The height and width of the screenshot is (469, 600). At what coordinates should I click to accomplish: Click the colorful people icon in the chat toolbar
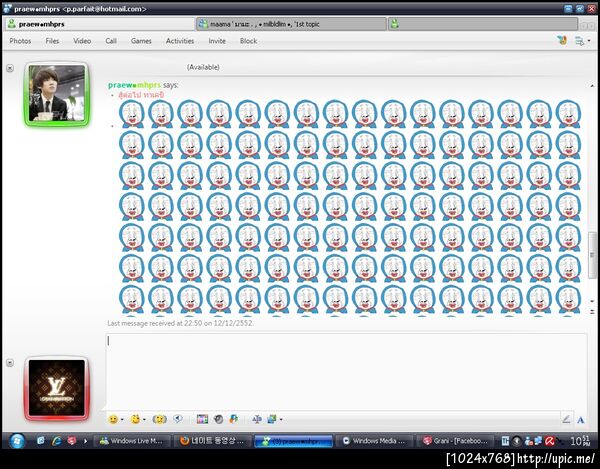pos(234,419)
